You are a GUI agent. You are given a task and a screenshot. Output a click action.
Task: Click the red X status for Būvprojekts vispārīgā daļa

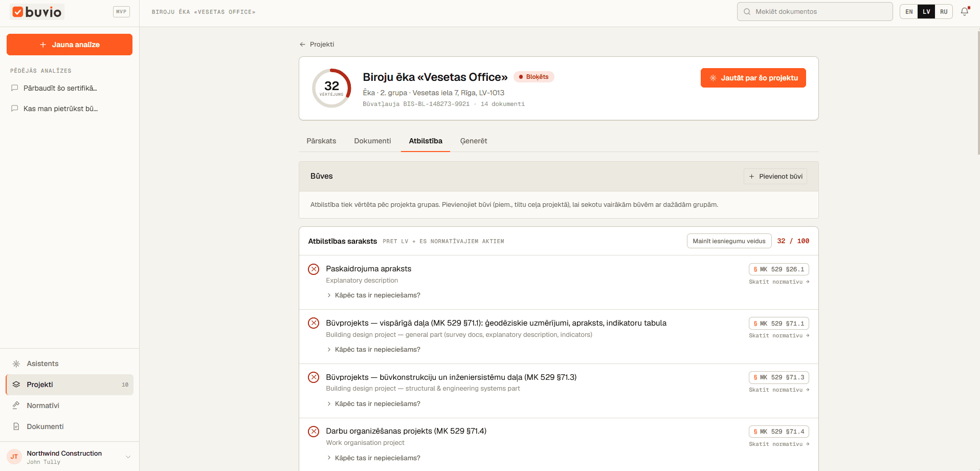click(x=314, y=323)
